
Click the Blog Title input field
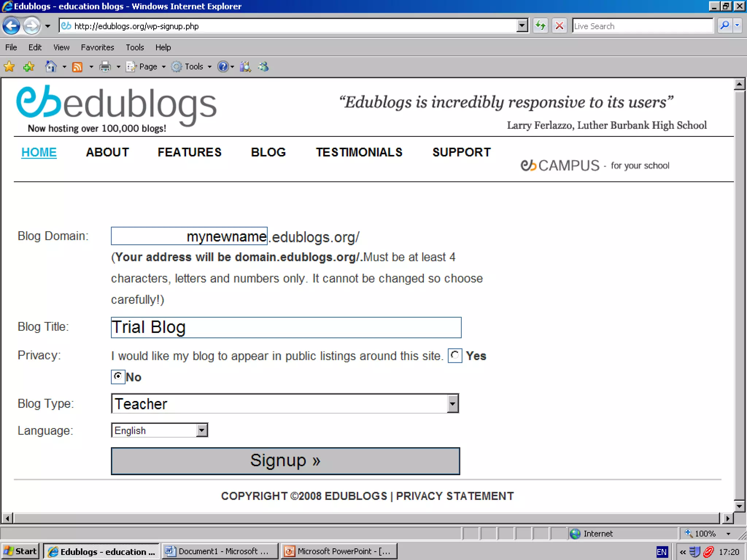coord(286,327)
